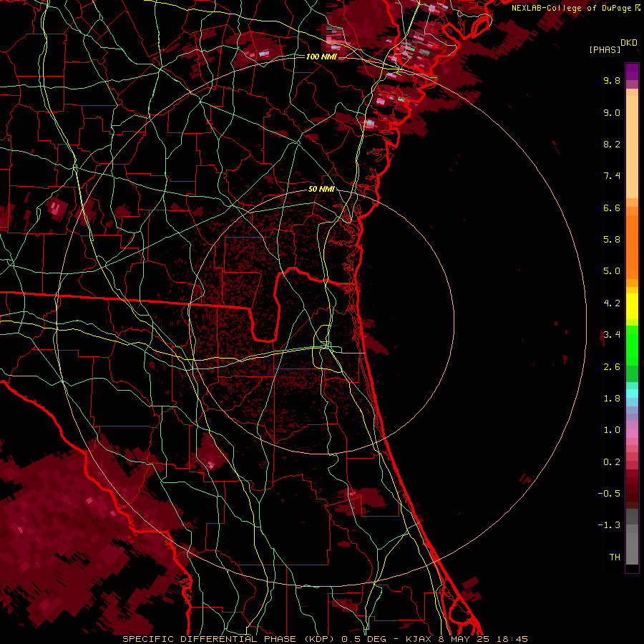
Task: Click the purple top segment of color bar
Action: tap(632, 72)
